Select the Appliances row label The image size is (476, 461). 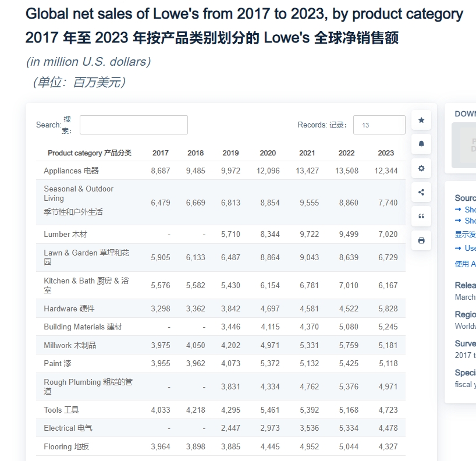pos(71,171)
